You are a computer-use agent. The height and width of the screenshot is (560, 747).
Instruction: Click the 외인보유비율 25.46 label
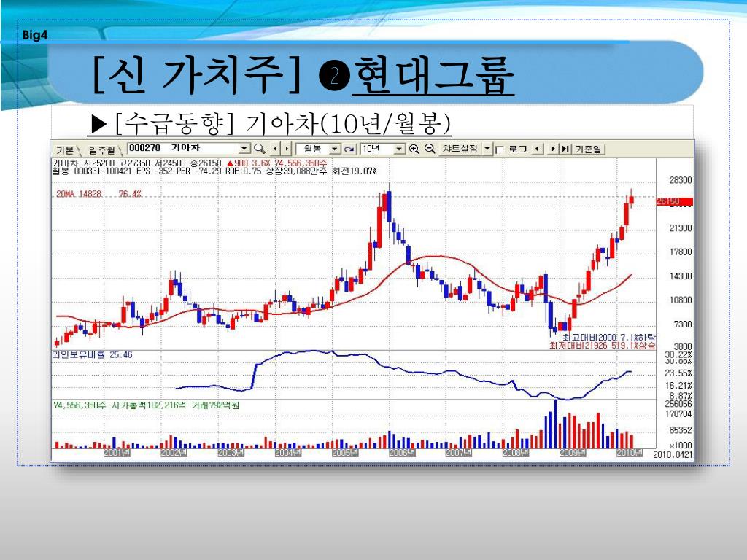pyautogui.click(x=92, y=355)
